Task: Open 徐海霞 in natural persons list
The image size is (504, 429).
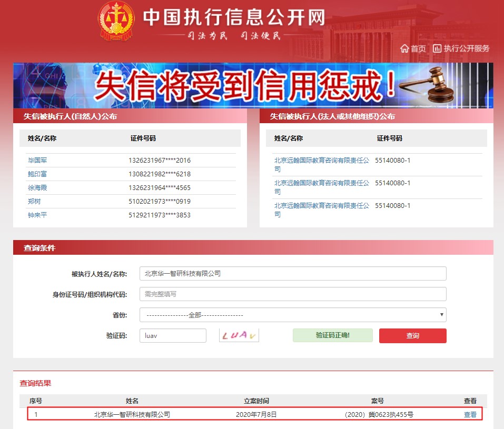Action: pos(37,187)
